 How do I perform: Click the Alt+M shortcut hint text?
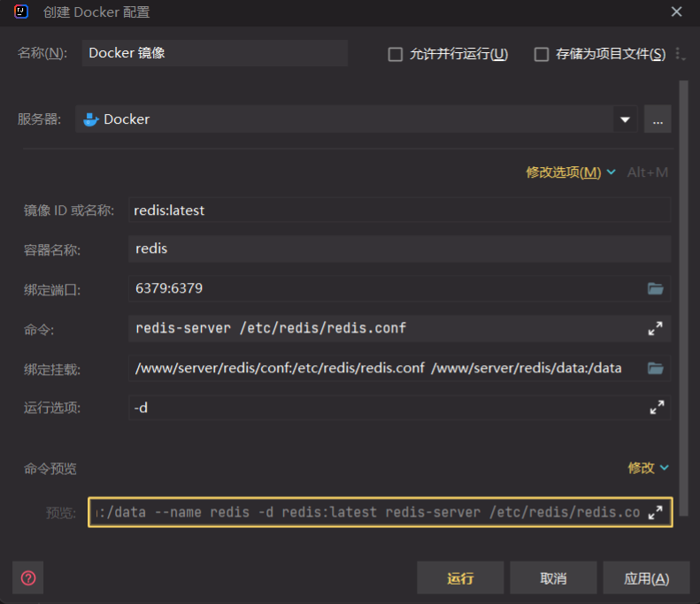647,172
